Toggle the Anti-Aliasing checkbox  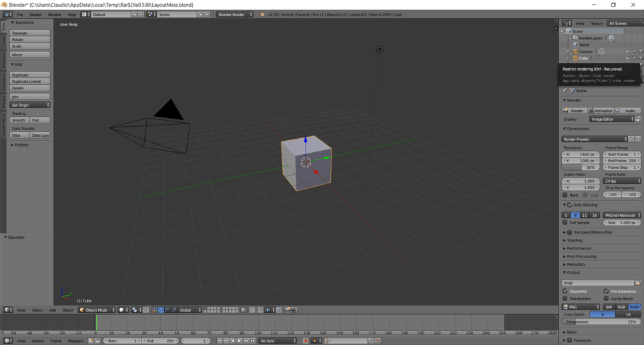pyautogui.click(x=570, y=205)
